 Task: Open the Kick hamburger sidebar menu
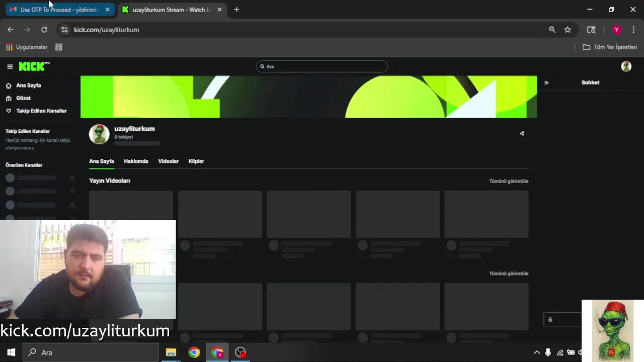click(10, 66)
